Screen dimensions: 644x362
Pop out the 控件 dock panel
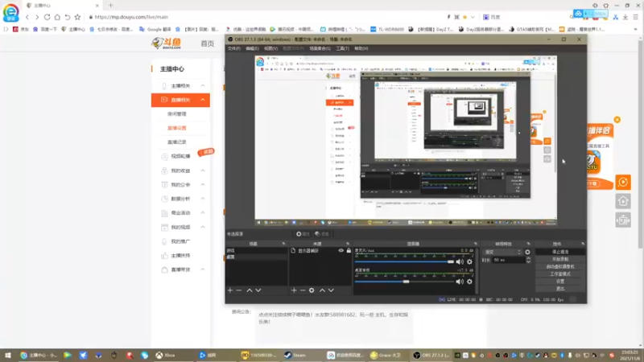tap(582, 244)
